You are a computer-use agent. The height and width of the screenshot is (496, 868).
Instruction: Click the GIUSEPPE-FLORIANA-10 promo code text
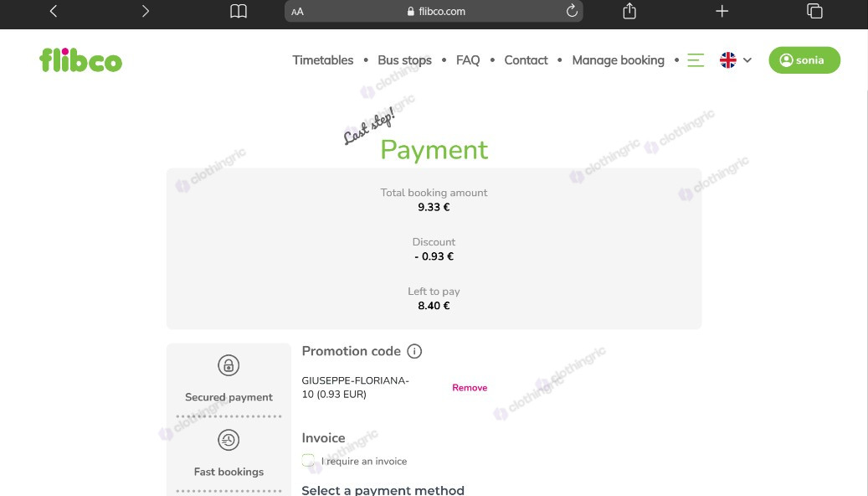(355, 387)
